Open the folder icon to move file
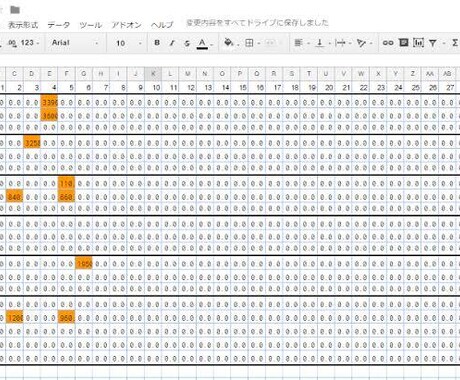The width and height of the screenshot is (460, 380). click(15, 10)
